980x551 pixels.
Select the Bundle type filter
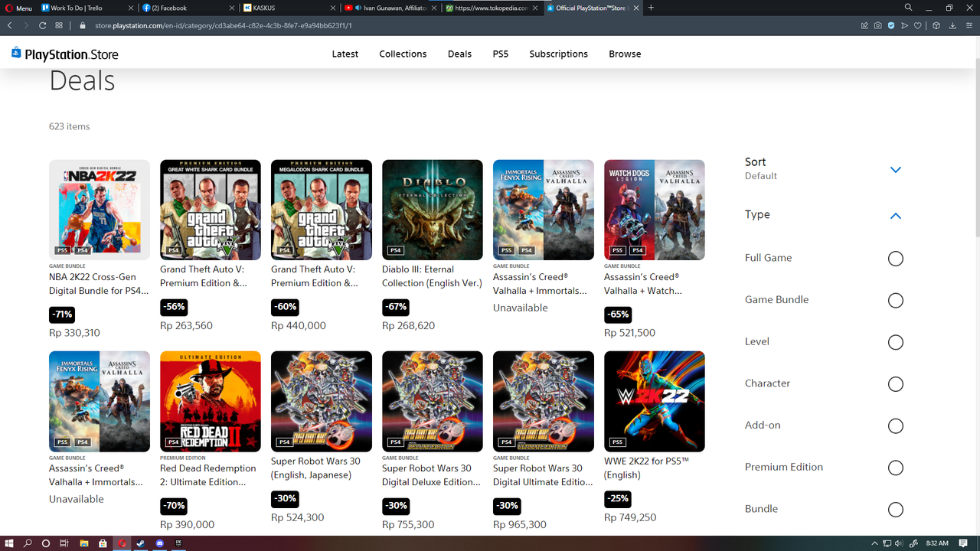(896, 510)
